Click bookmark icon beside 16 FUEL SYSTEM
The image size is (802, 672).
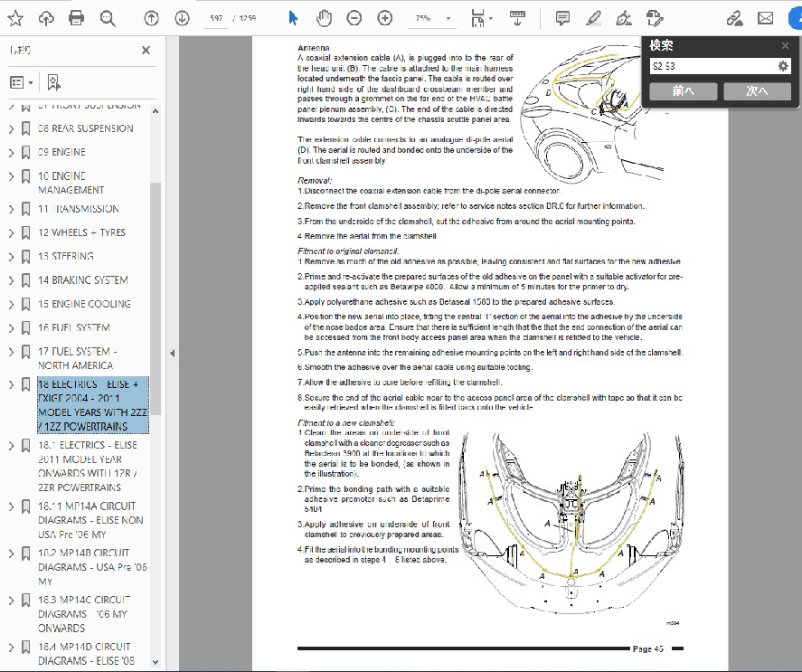tap(25, 327)
